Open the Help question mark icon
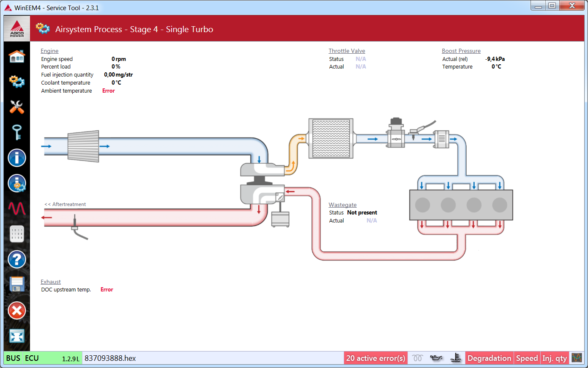 click(x=17, y=259)
